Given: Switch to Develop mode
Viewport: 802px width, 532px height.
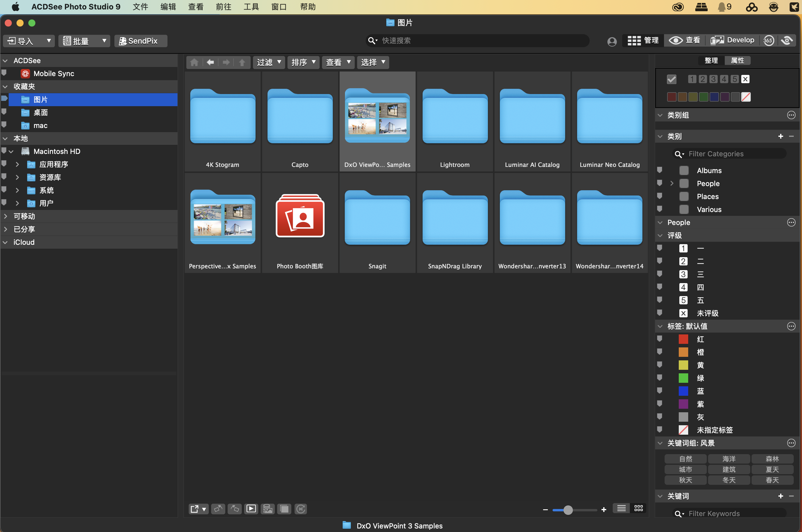Looking at the screenshot, I should pyautogui.click(x=732, y=40).
